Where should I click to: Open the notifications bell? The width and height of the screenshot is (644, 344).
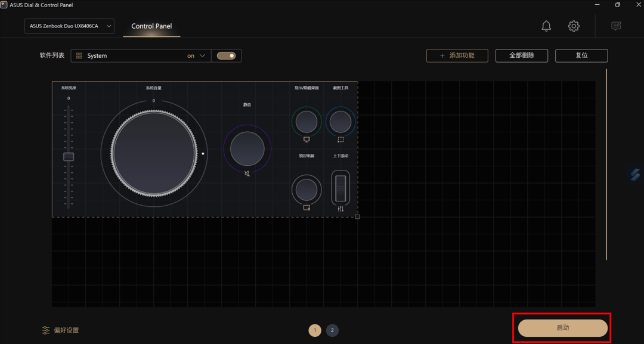pos(546,26)
